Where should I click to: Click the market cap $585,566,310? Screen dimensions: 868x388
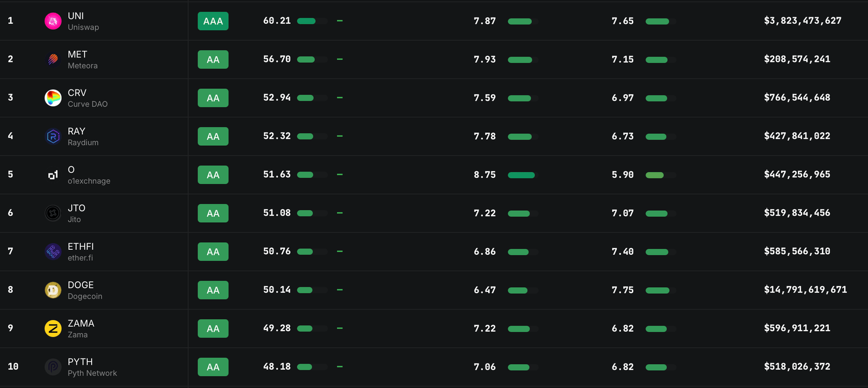tap(797, 251)
